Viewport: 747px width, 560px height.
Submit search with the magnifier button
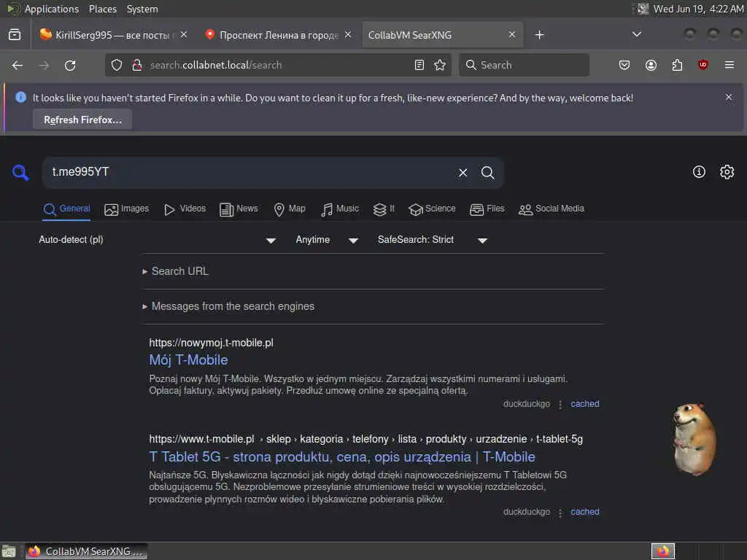pos(487,172)
